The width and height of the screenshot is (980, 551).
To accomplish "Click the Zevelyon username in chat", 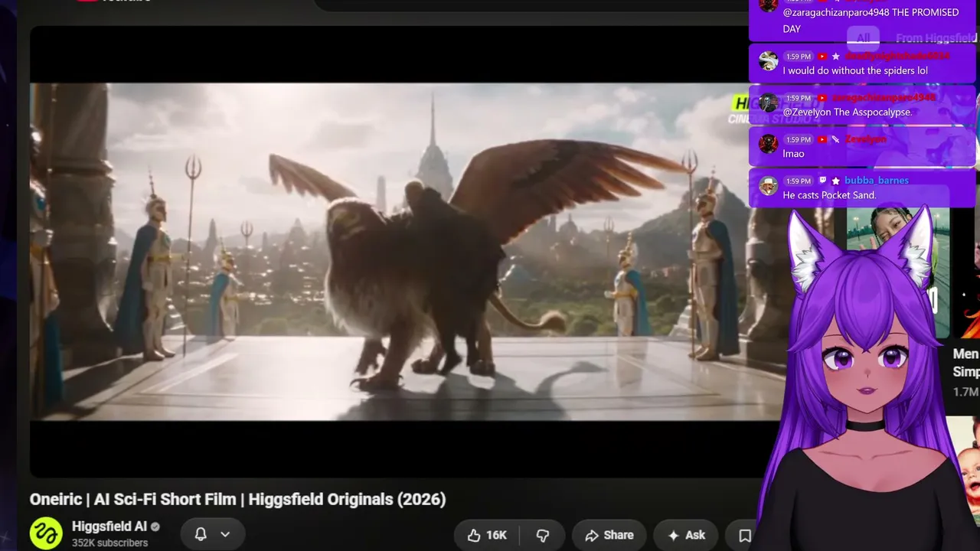I will [x=865, y=139].
